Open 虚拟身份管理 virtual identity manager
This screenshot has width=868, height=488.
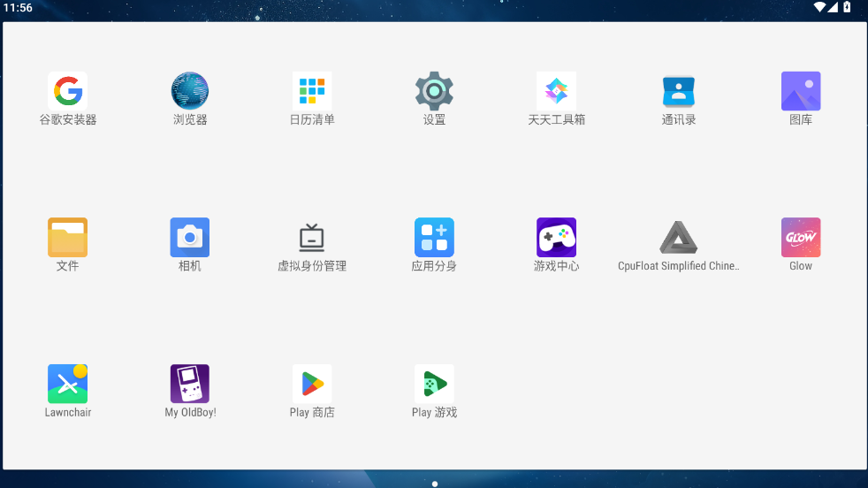[x=312, y=237]
